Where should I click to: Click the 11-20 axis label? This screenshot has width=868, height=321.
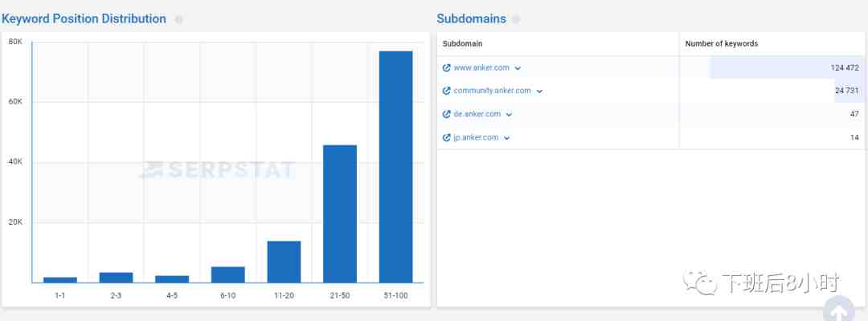click(x=284, y=296)
